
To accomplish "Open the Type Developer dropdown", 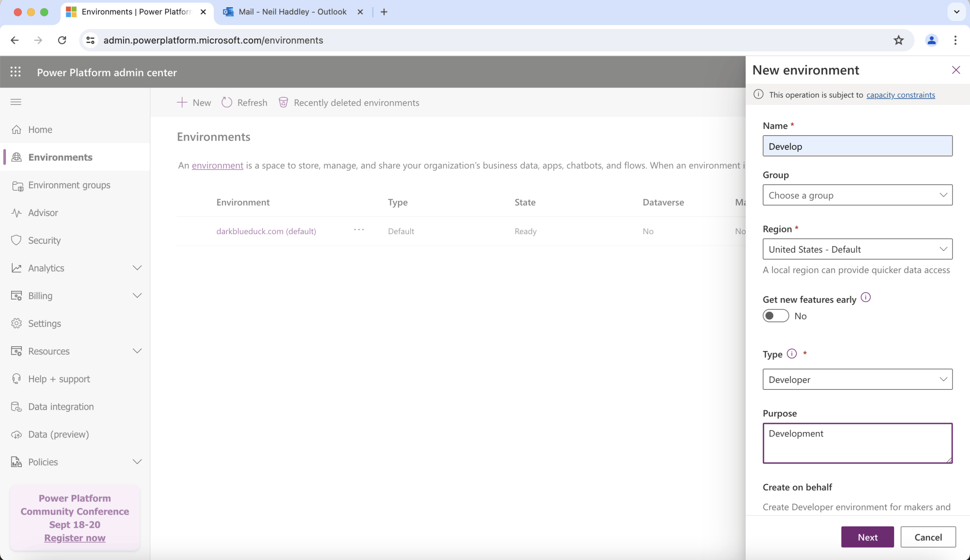I will click(x=857, y=379).
